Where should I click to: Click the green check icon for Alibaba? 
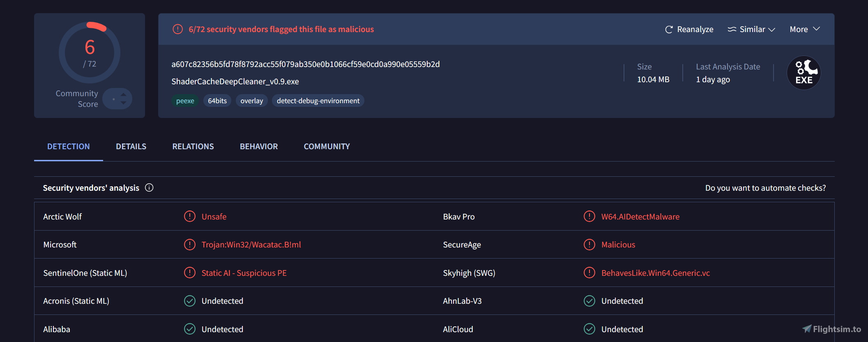click(189, 329)
